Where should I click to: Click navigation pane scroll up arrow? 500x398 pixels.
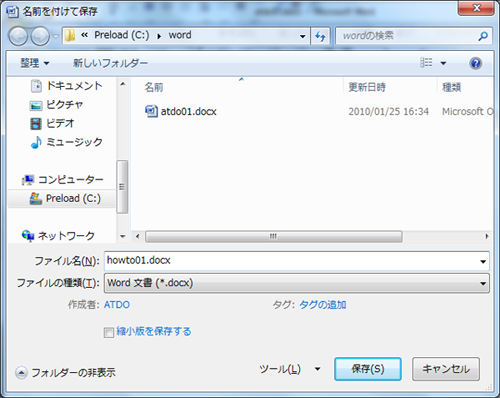point(123,84)
